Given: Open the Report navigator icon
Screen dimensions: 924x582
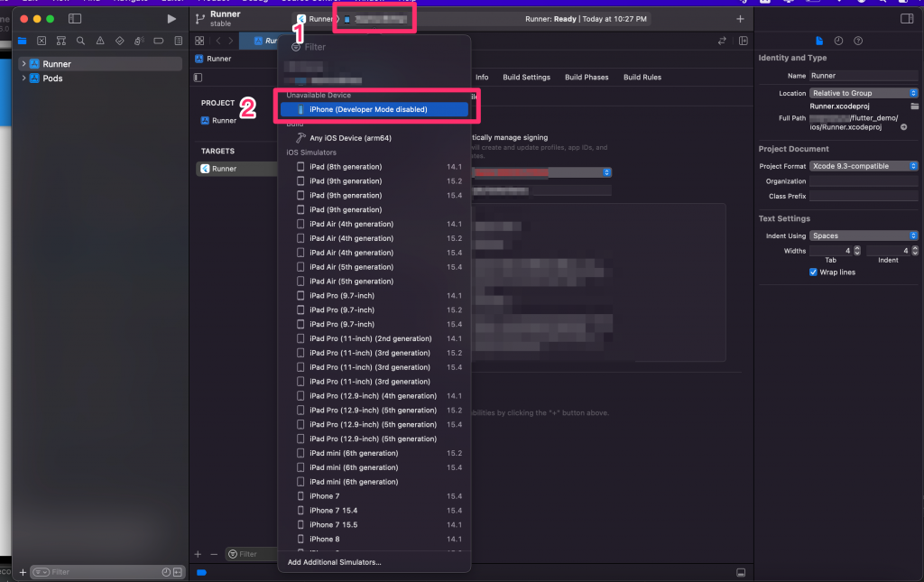Looking at the screenshot, I should point(178,41).
